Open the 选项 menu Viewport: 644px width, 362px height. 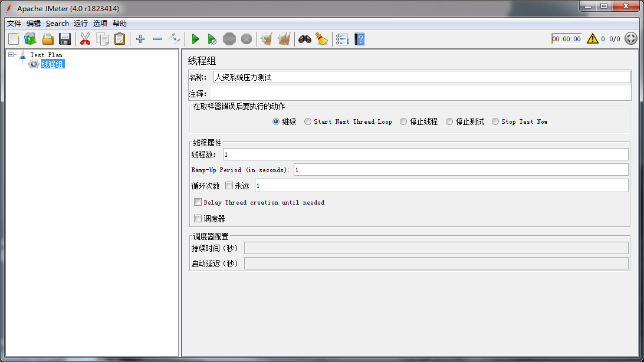[100, 24]
